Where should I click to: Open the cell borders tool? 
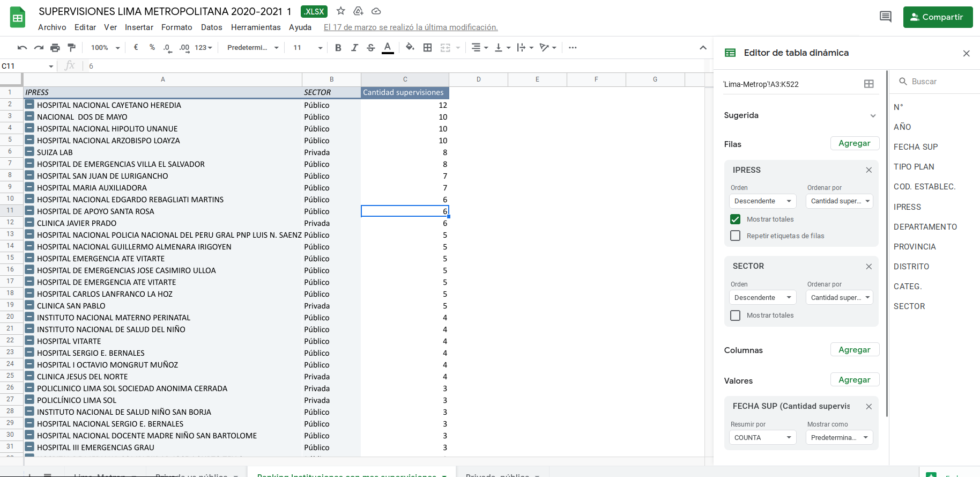pyautogui.click(x=427, y=48)
